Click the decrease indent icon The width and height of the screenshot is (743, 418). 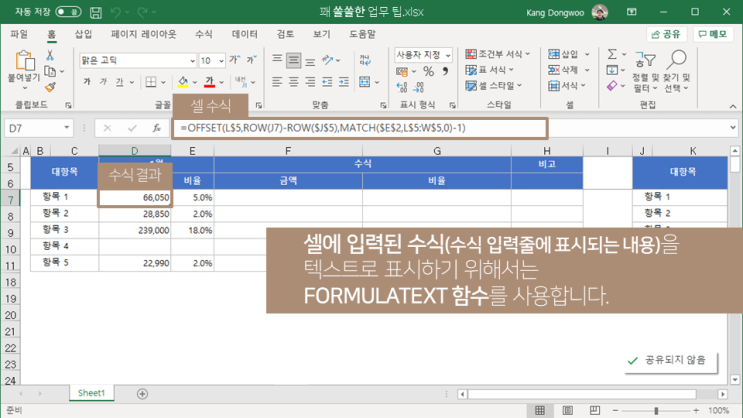327,82
